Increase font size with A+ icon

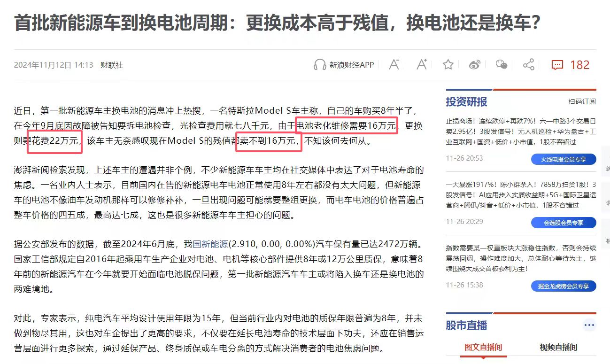422,65
